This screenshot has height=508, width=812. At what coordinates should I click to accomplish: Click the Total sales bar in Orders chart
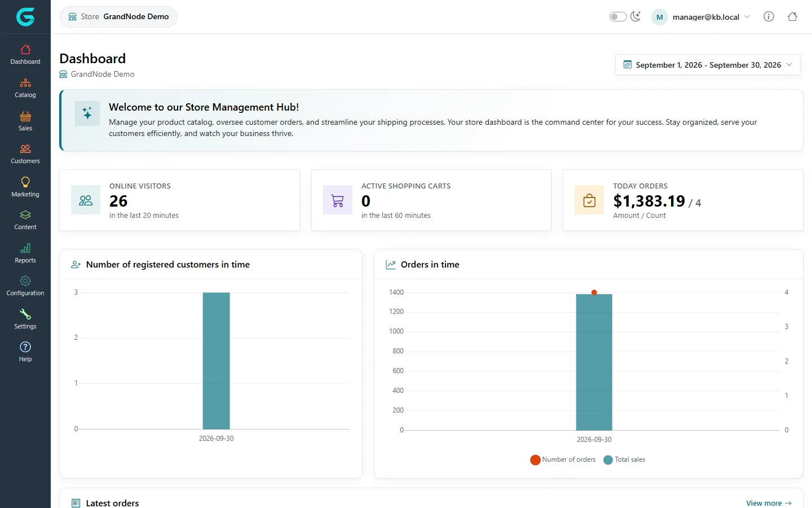(594, 362)
